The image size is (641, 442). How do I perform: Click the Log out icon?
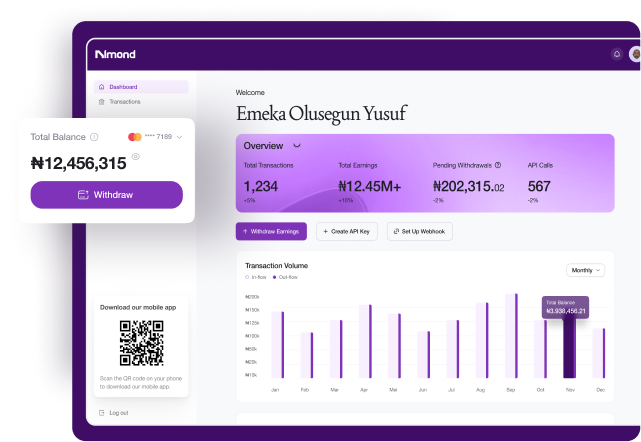pos(101,412)
